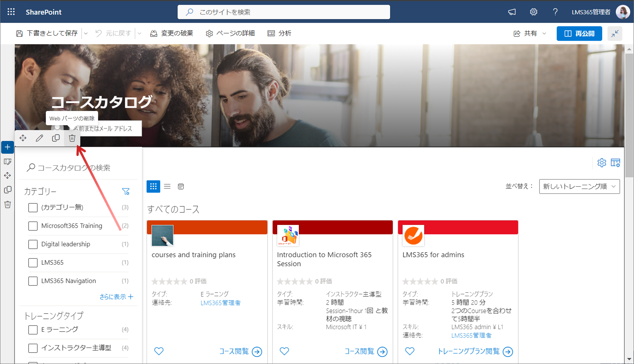634x364 pixels.
Task: Open the SharePoint app launcher
Action: [11, 12]
